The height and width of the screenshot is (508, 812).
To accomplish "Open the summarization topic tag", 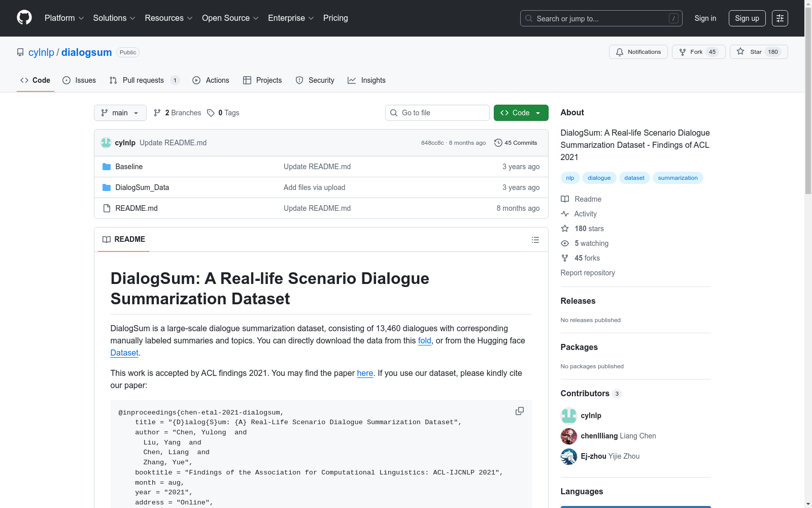I will coord(678,178).
